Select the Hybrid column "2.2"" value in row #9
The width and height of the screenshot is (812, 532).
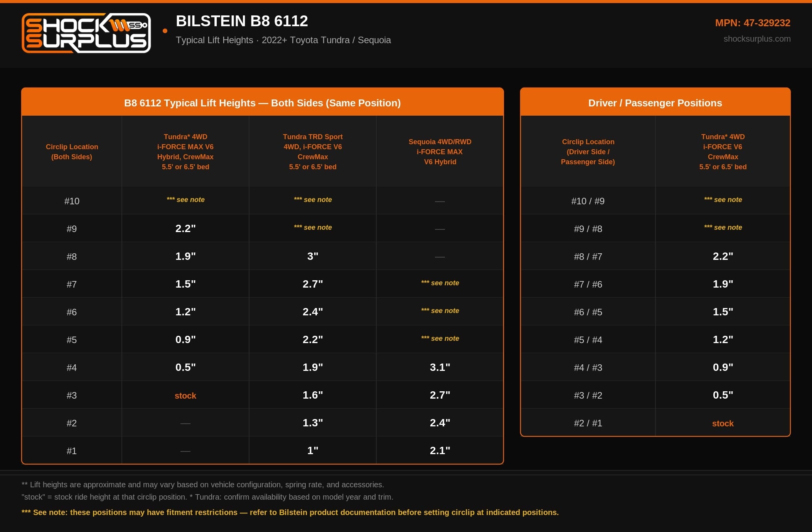click(185, 229)
